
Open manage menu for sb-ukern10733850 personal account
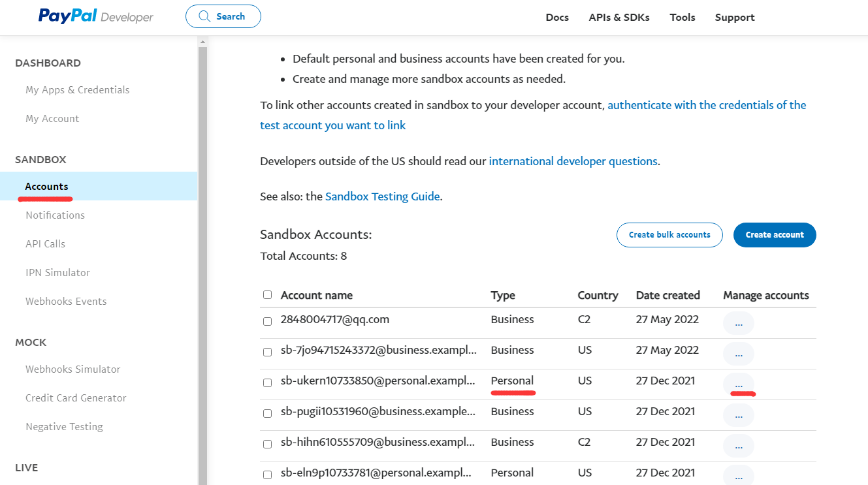pos(738,384)
